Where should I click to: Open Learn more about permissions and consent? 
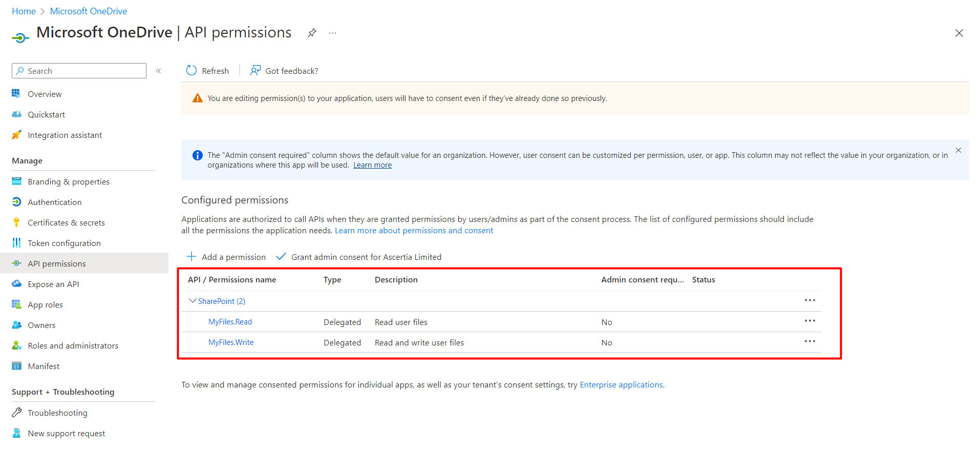(414, 231)
